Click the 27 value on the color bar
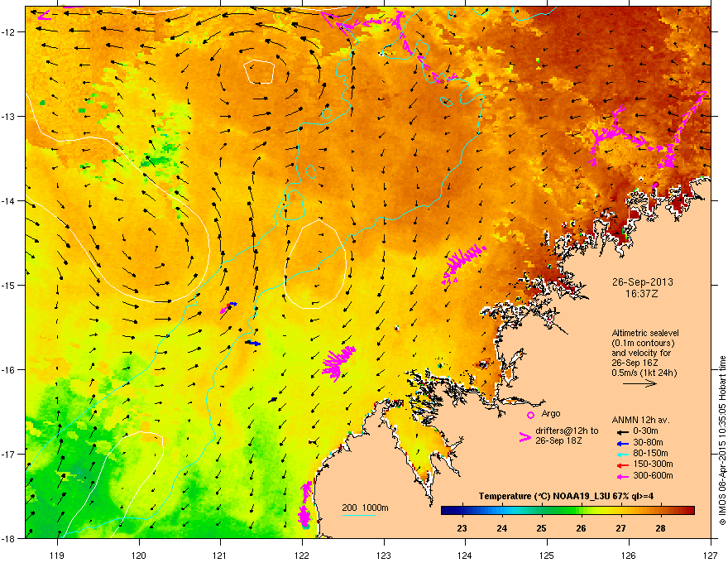This screenshot has width=728, height=563. (620, 528)
